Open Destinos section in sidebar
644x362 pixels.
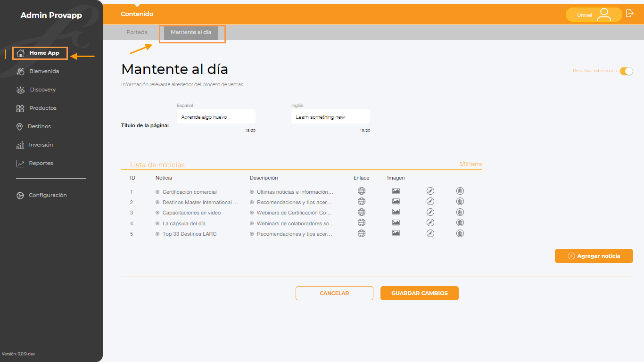33,126
